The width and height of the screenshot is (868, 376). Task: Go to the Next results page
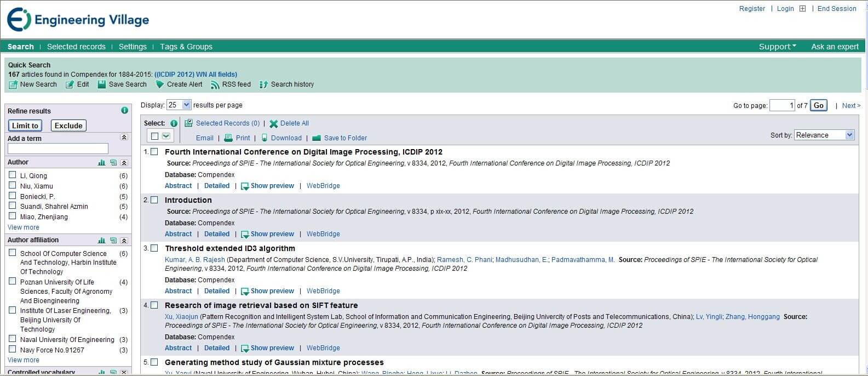(851, 106)
